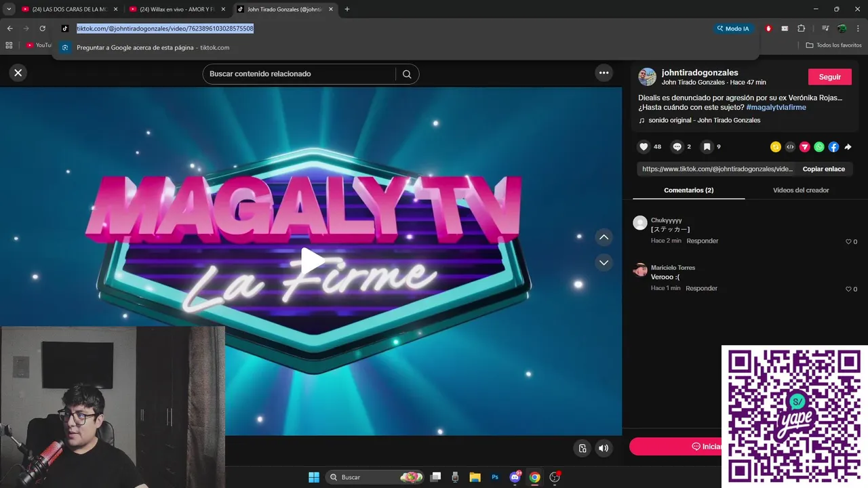Switch to LAS DOS CARAS browser tab

[70, 9]
